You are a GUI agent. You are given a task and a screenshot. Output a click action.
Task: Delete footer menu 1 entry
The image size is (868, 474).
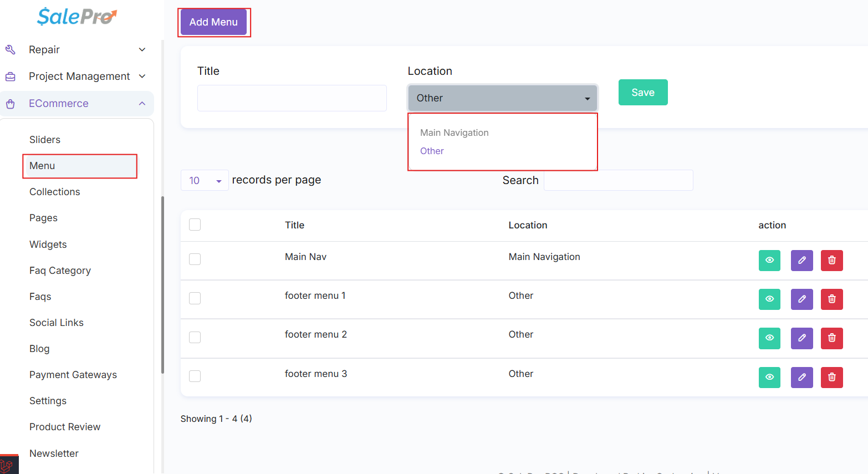(x=832, y=299)
